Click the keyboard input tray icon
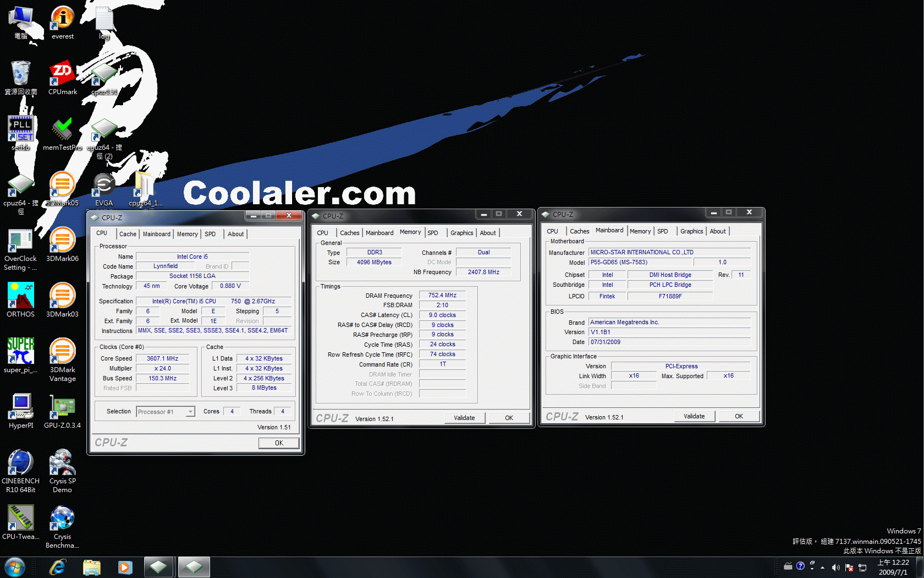 tap(788, 566)
